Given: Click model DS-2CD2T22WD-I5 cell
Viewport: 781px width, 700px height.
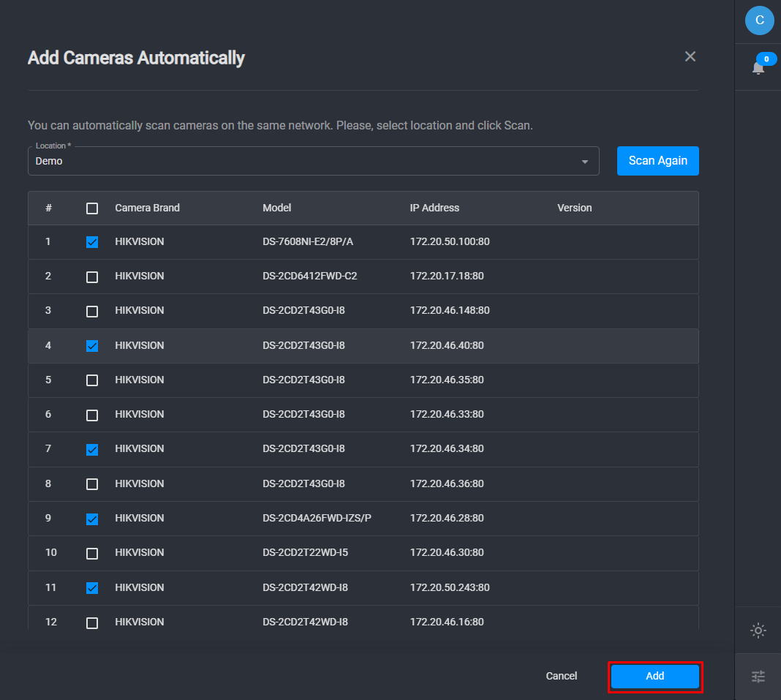Looking at the screenshot, I should click(x=306, y=552).
